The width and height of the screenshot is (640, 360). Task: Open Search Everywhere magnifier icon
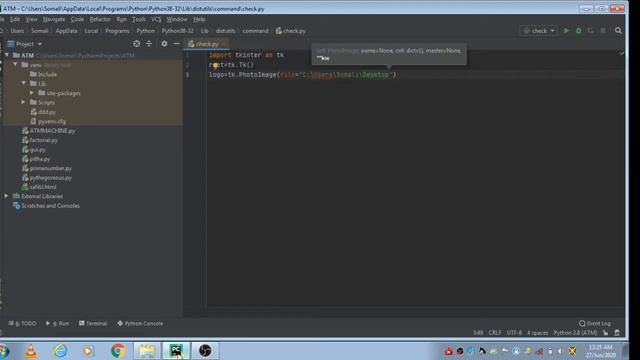[x=618, y=31]
